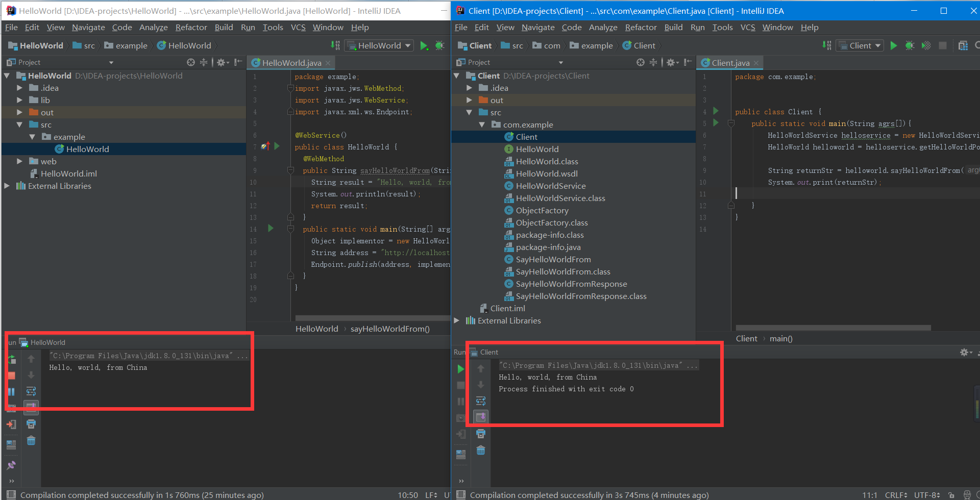Open VCS menu in HelloWorld window
This screenshot has width=980, height=500.
pos(298,27)
